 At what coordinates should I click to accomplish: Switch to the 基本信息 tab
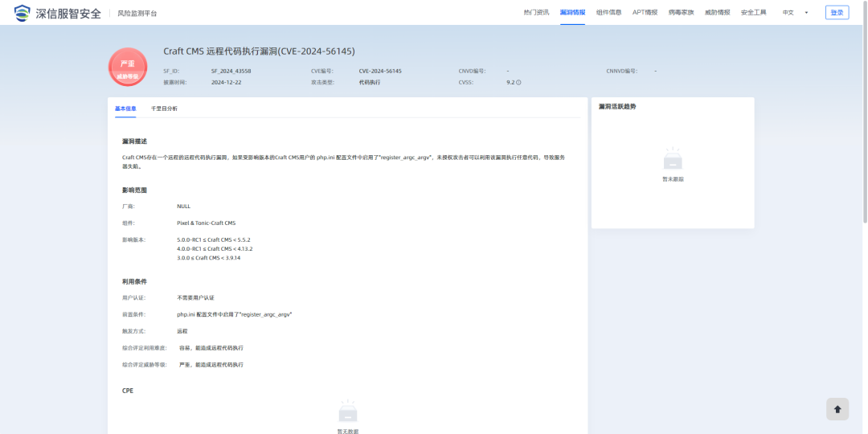[125, 108]
